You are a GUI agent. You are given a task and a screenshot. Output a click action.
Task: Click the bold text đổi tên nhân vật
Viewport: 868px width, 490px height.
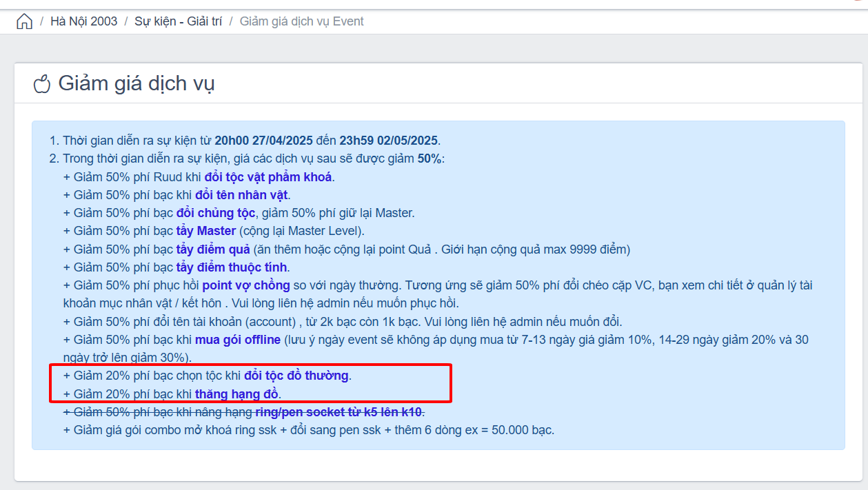(241, 195)
